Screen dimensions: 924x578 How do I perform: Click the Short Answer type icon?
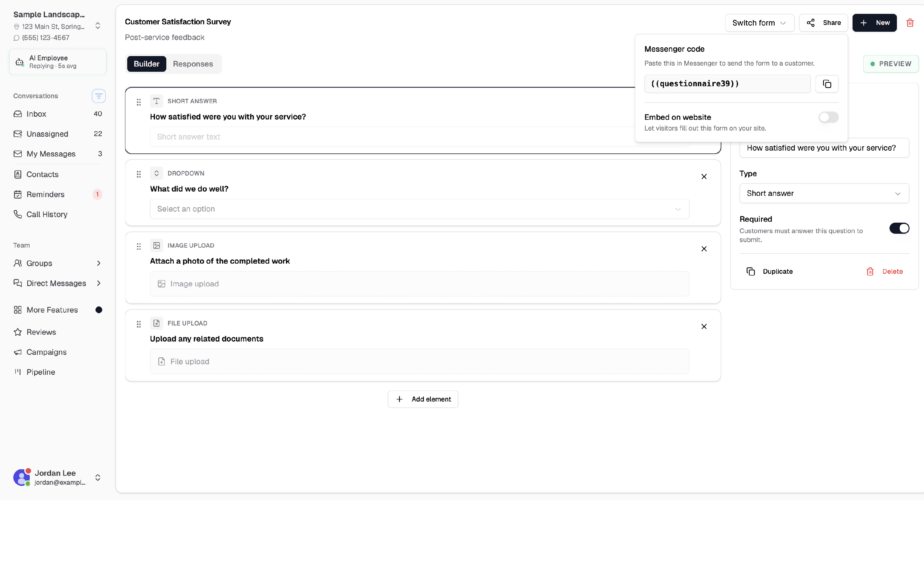[156, 101]
